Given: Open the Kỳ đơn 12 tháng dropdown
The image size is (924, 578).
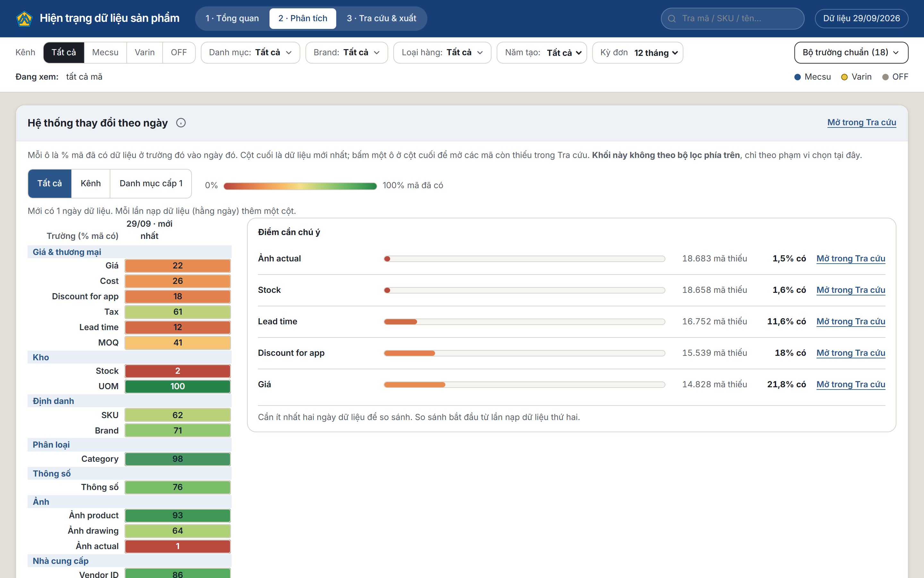Looking at the screenshot, I should click(x=637, y=52).
